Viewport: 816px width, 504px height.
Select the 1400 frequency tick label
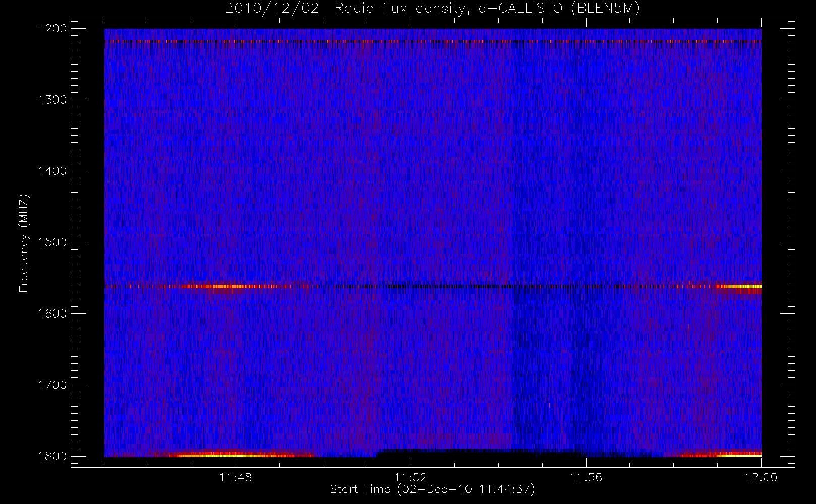[x=52, y=171]
